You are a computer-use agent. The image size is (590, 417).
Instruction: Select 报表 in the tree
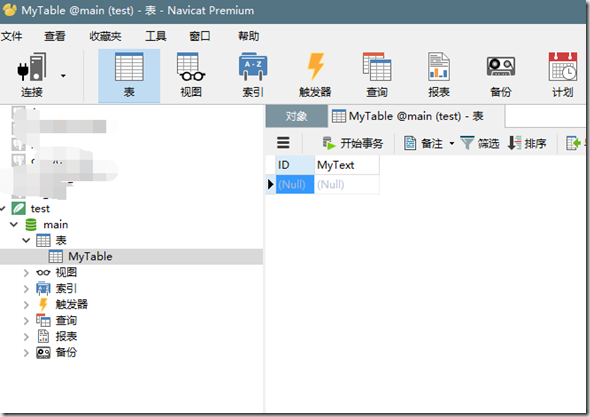(x=66, y=336)
